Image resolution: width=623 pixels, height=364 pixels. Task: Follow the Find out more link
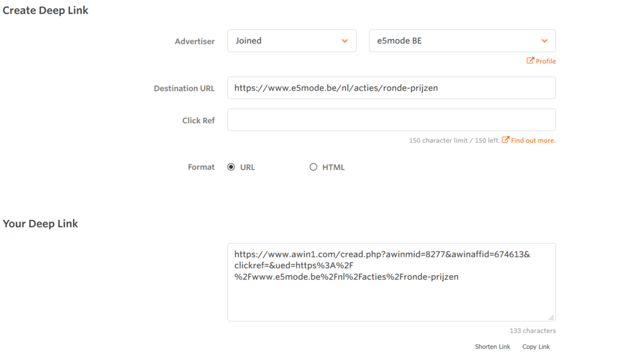533,140
